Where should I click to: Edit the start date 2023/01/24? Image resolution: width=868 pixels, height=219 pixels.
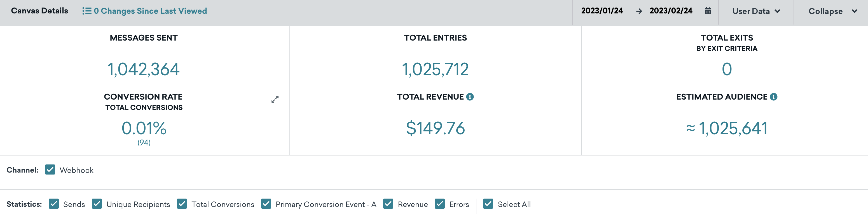pyautogui.click(x=602, y=11)
